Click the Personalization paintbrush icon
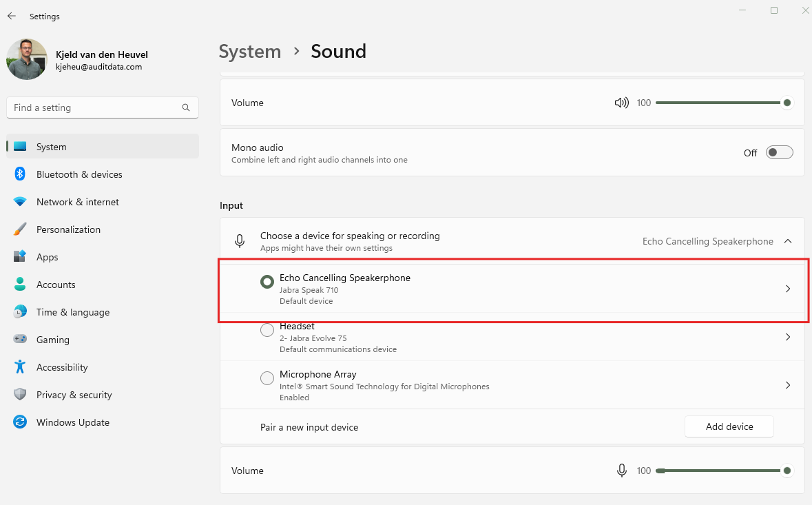The width and height of the screenshot is (812, 505). [x=20, y=229]
